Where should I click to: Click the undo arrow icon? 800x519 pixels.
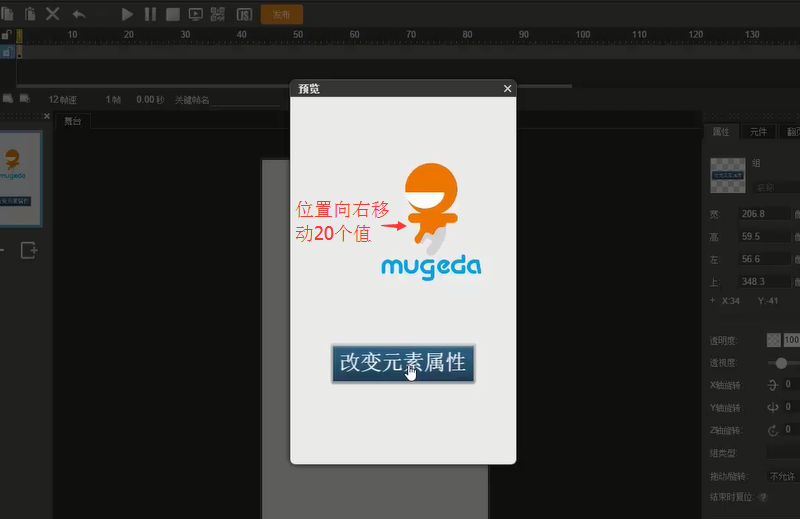click(79, 14)
